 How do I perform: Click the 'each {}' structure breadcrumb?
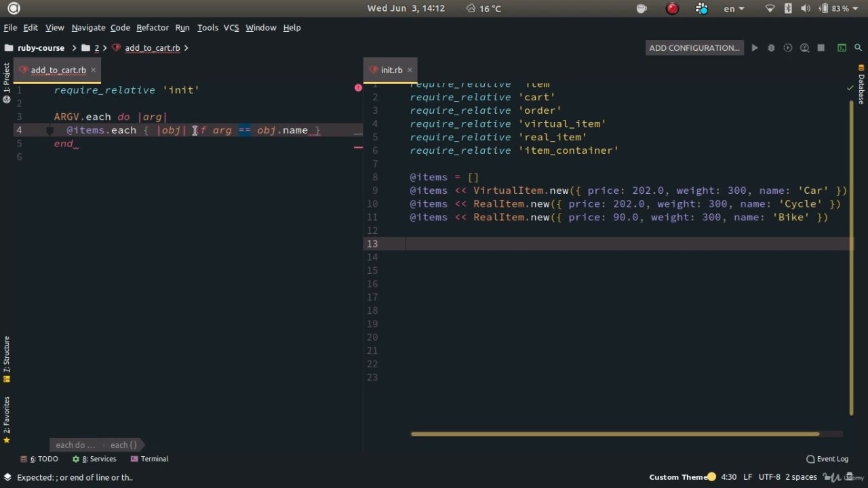[123, 445]
